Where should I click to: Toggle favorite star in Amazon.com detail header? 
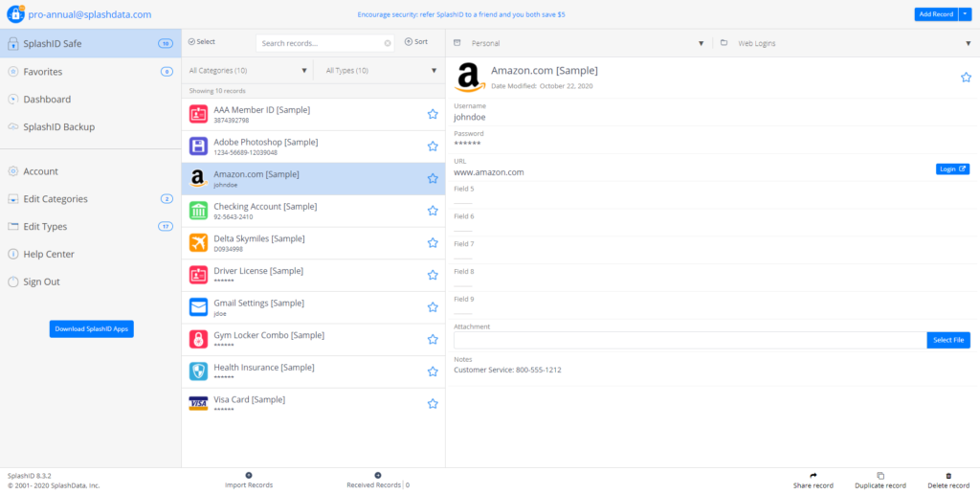(x=966, y=78)
